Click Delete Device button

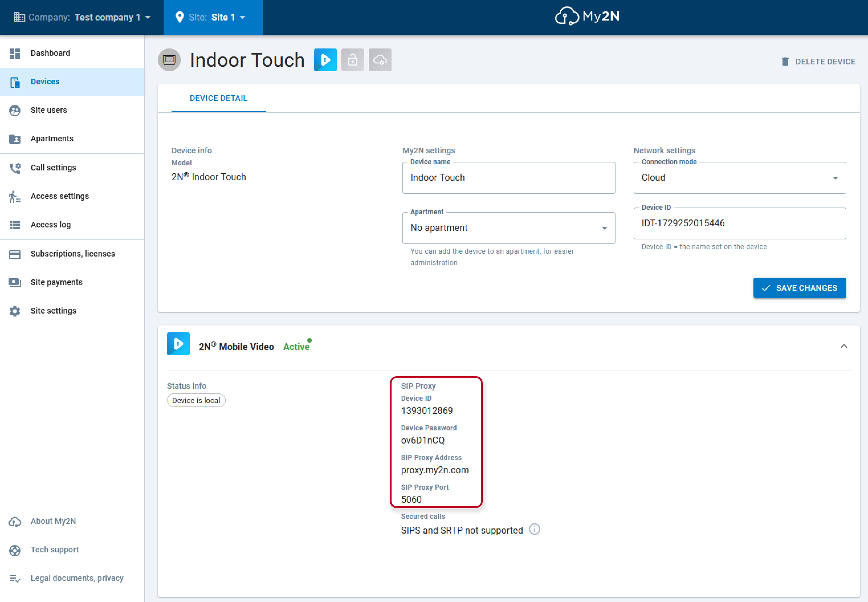click(818, 62)
